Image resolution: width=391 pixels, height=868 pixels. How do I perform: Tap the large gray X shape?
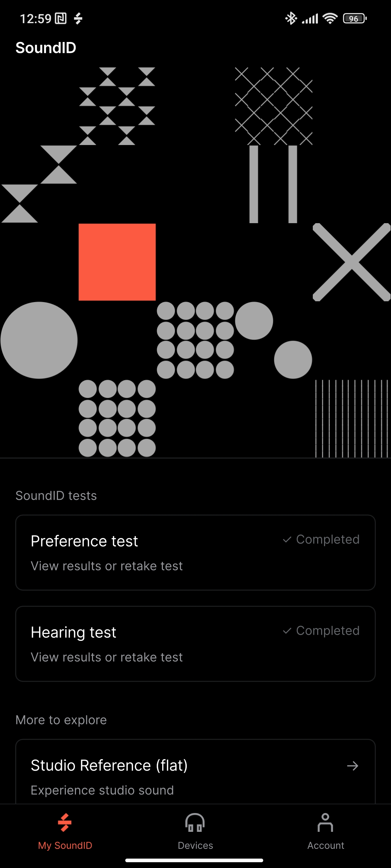click(x=352, y=262)
